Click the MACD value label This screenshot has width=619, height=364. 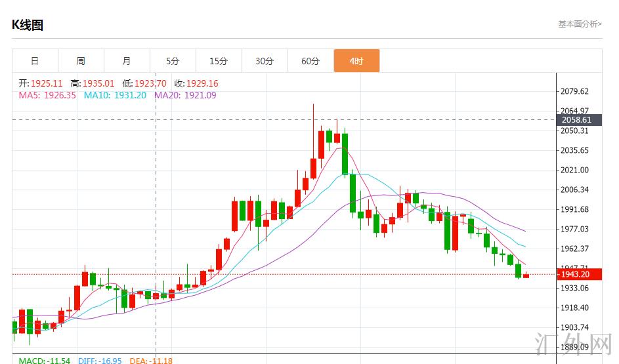(44, 361)
